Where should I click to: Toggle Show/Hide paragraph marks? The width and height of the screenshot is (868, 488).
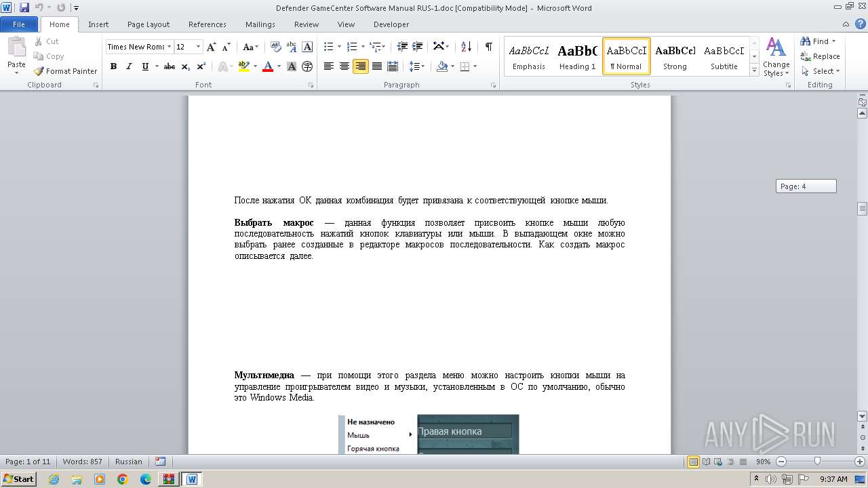point(488,47)
